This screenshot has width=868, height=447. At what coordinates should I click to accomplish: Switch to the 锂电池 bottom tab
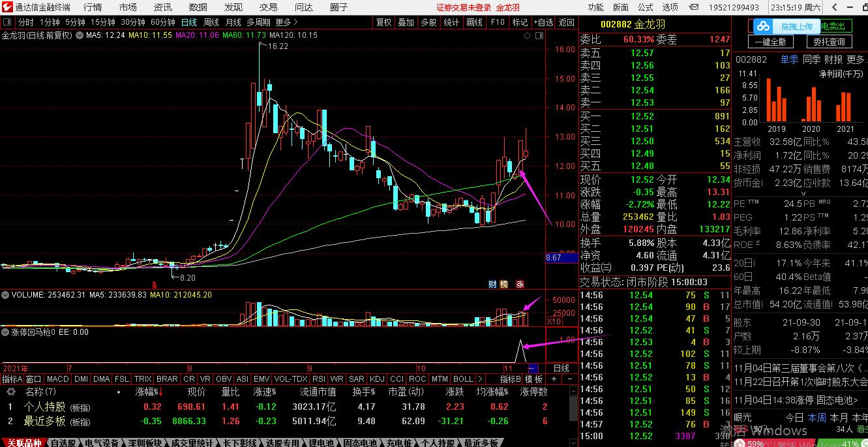coord(322,442)
